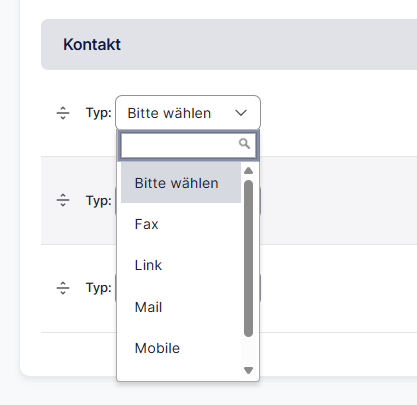Click the Typ label of the third row

click(99, 288)
